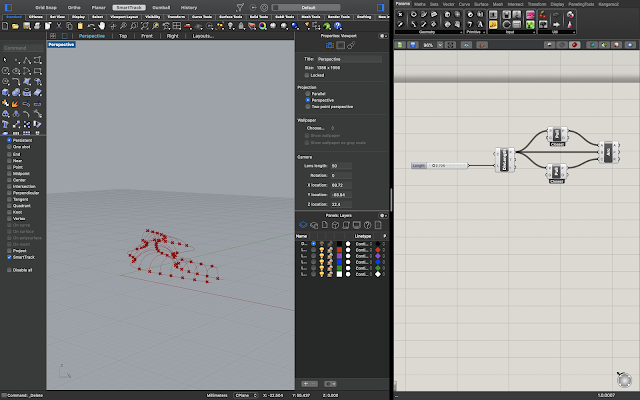Switch to the Right viewport tab
Viewport: 640px width, 400px height.
pos(172,36)
